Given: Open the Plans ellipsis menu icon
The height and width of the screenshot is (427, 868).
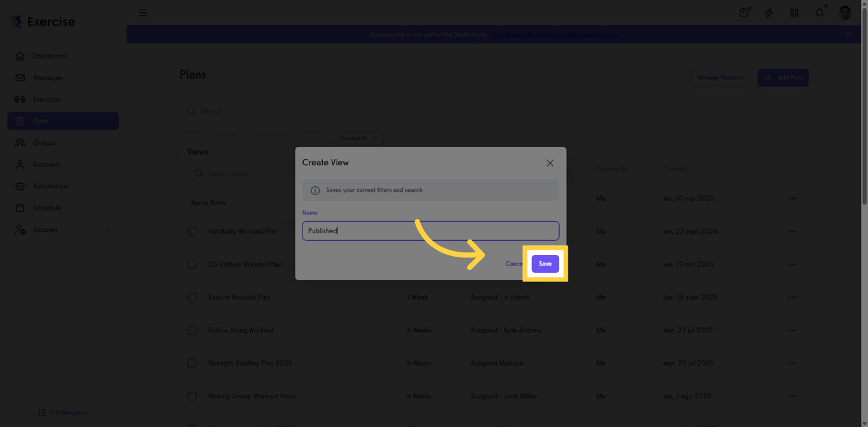Looking at the screenshot, I should click(792, 198).
